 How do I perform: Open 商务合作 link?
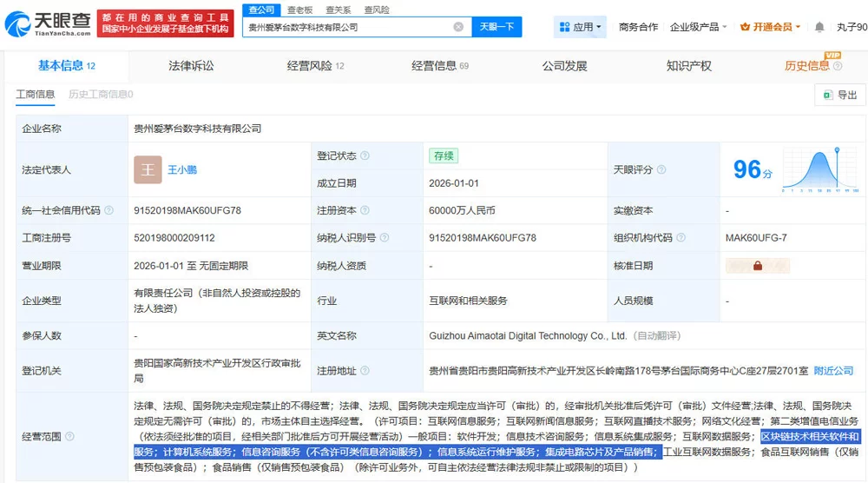click(638, 27)
